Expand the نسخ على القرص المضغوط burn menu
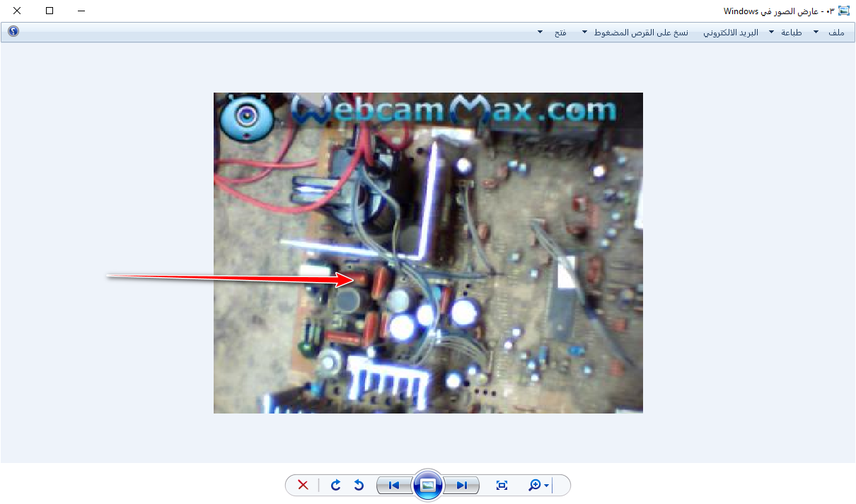This screenshot has height=504, width=856. pos(635,33)
